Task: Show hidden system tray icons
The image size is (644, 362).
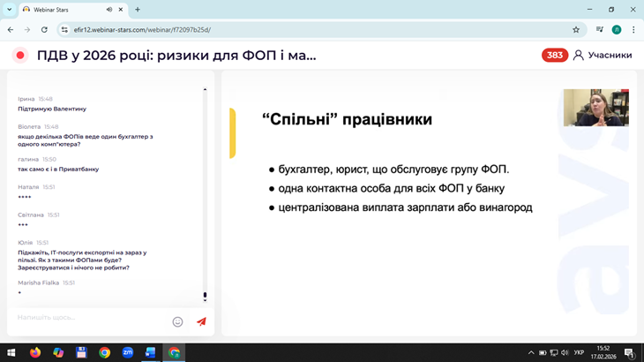Action: click(531, 352)
